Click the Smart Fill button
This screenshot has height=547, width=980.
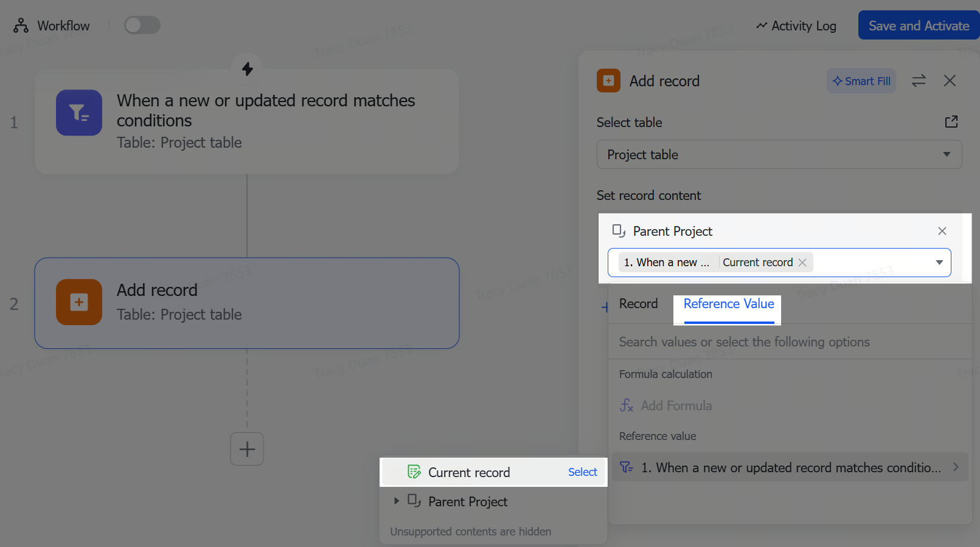click(x=861, y=81)
